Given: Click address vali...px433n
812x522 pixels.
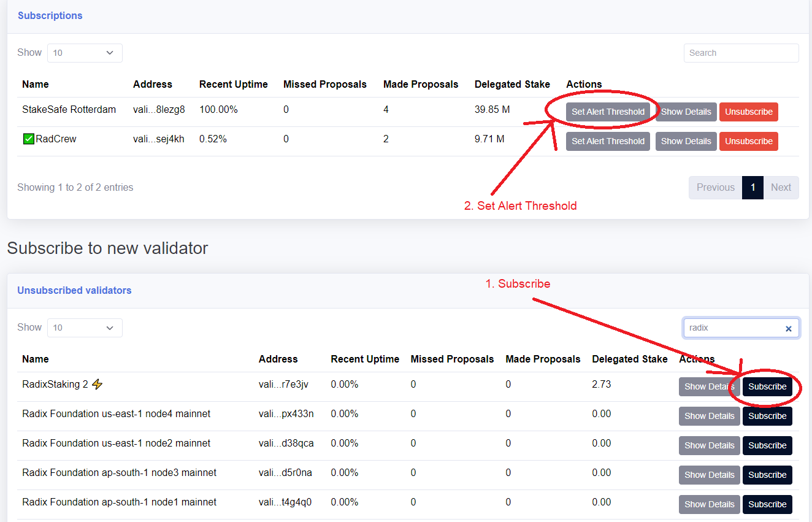Looking at the screenshot, I should (286, 414).
